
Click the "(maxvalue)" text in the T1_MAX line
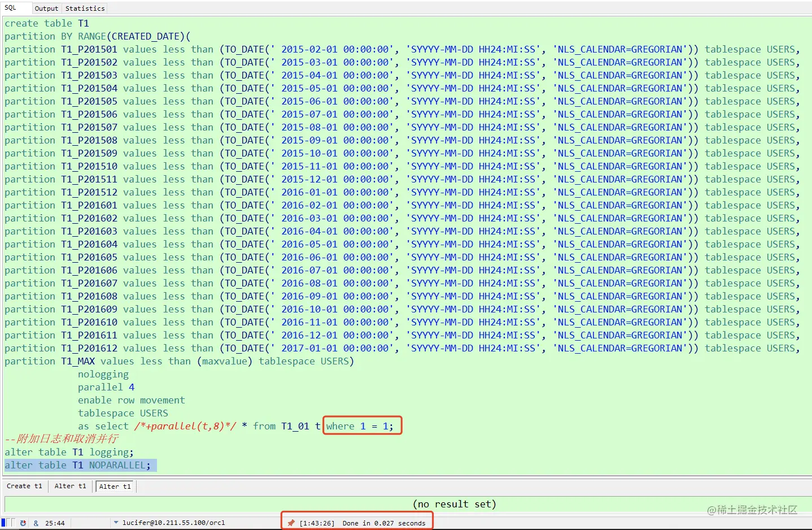click(x=225, y=361)
